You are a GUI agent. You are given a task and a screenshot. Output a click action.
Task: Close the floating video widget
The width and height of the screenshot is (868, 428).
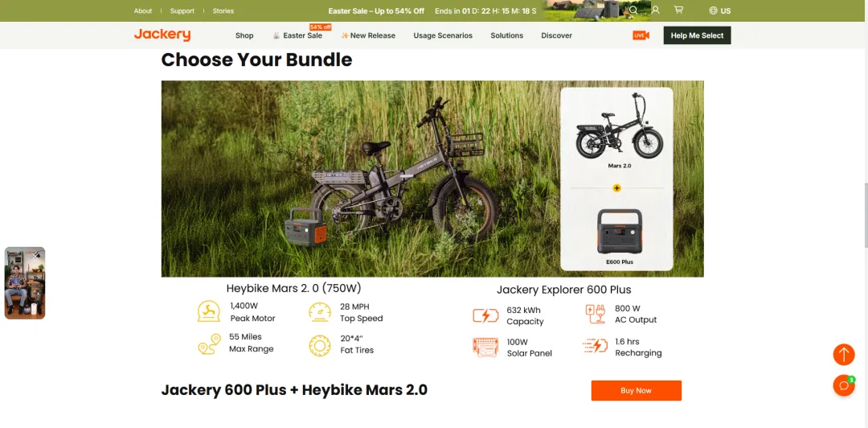pos(36,256)
